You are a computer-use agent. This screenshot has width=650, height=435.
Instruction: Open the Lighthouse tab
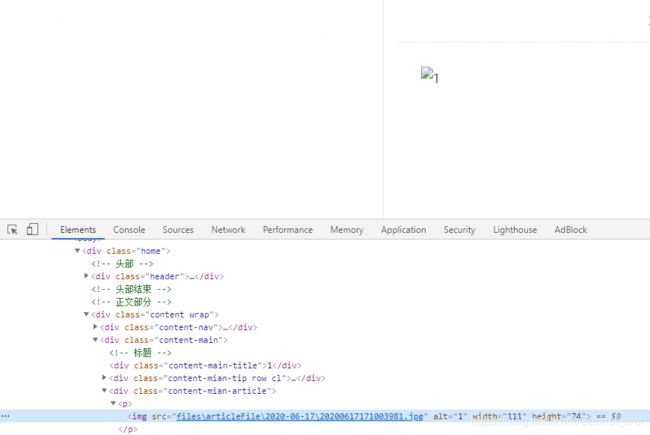click(x=515, y=230)
